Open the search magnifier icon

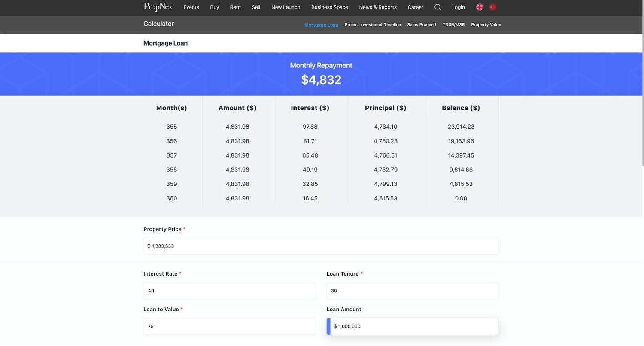pos(437,7)
